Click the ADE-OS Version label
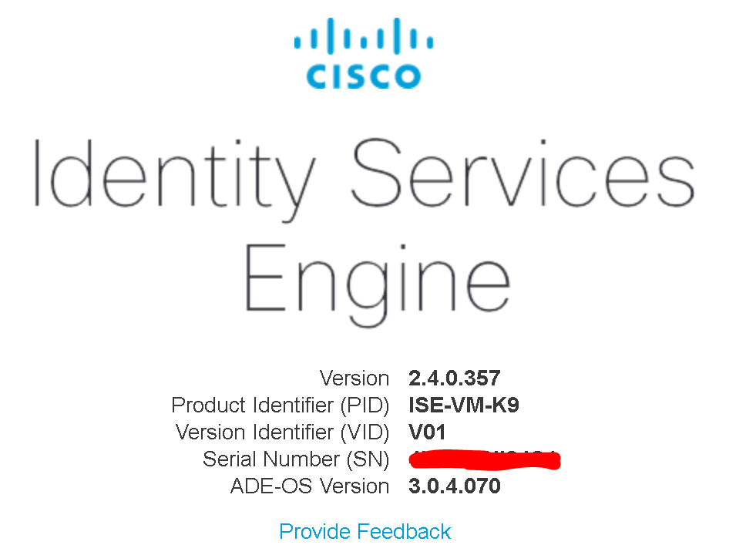The width and height of the screenshot is (756, 545). (308, 486)
